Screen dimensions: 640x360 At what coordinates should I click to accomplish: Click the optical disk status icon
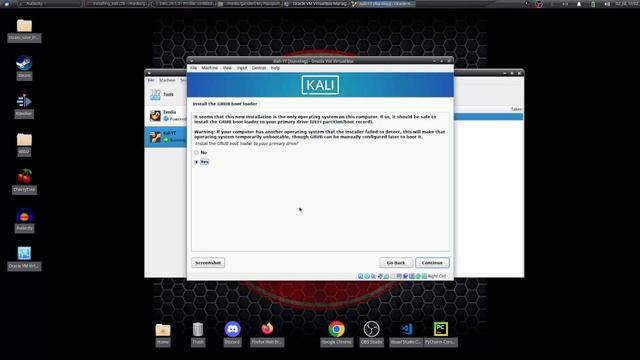[x=367, y=276]
